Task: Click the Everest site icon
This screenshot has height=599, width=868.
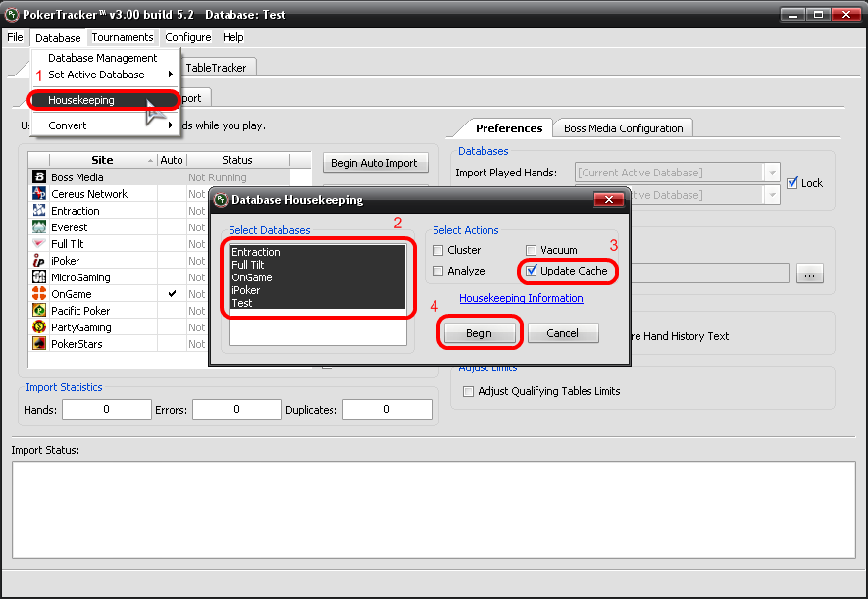Action: (39, 226)
